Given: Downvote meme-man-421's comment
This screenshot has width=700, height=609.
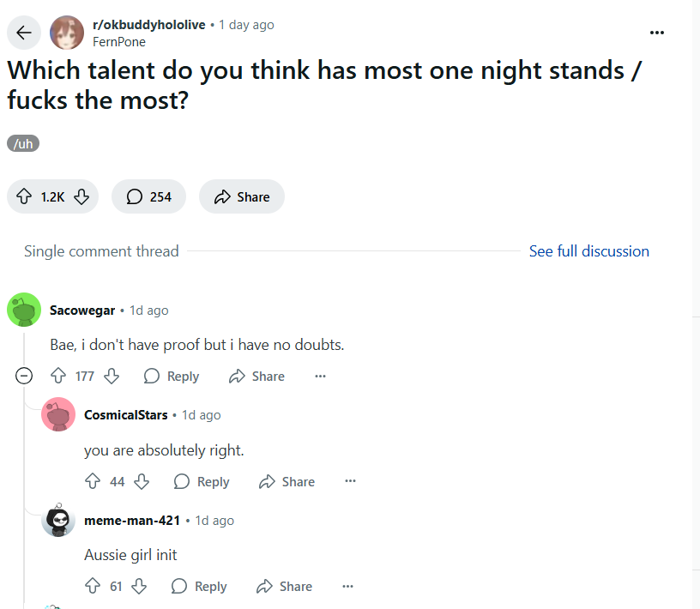Looking at the screenshot, I should coord(138,586).
